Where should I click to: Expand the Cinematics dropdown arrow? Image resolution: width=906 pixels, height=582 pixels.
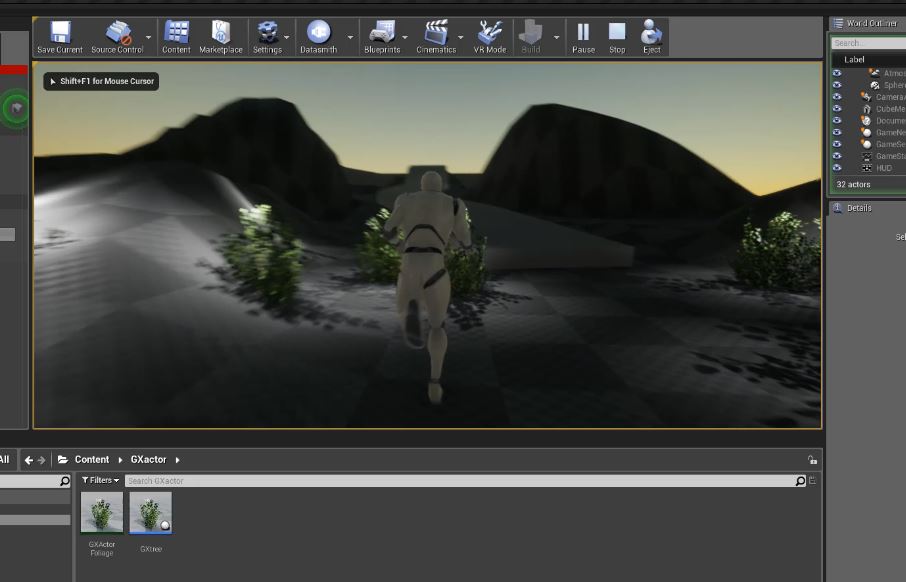click(x=461, y=37)
